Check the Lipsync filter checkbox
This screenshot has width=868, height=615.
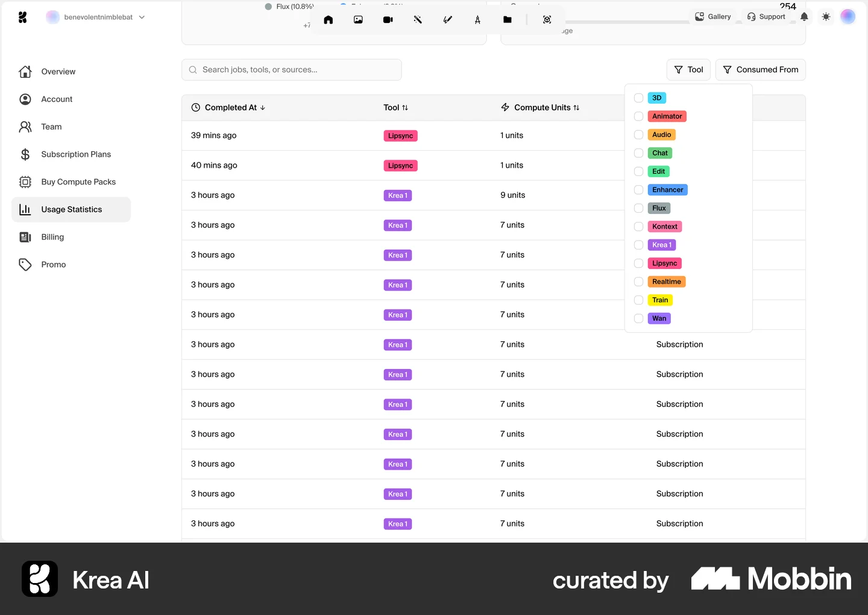(x=639, y=263)
